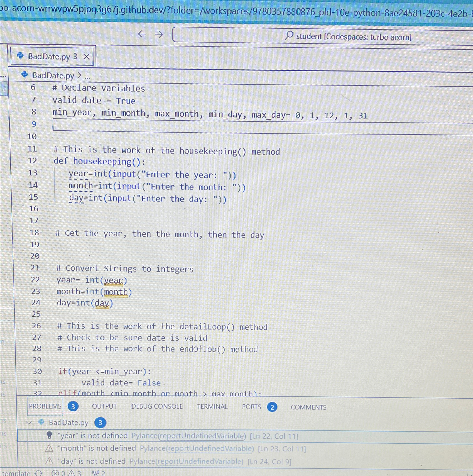Click the magnifier icon in the browser search bar

(289, 36)
